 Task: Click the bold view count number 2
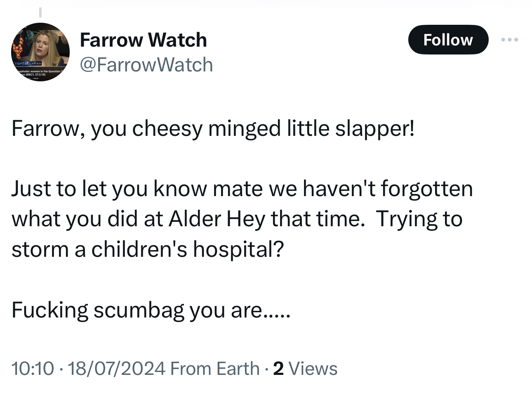278,368
